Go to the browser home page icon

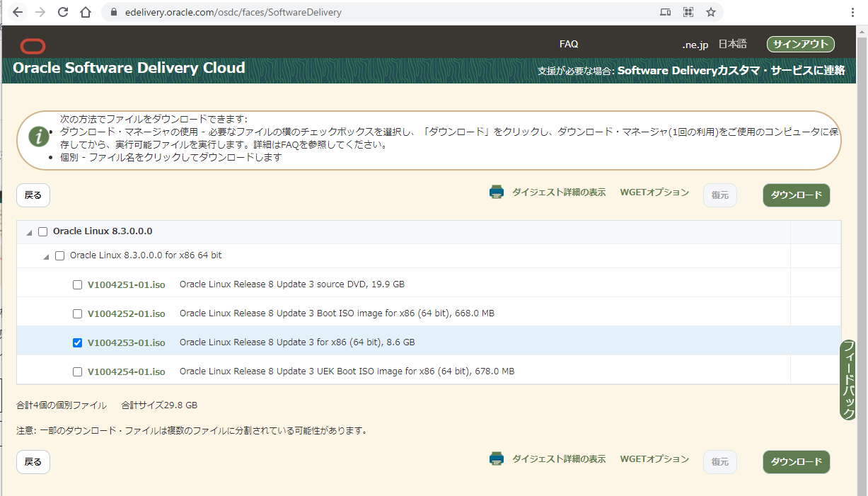[86, 12]
